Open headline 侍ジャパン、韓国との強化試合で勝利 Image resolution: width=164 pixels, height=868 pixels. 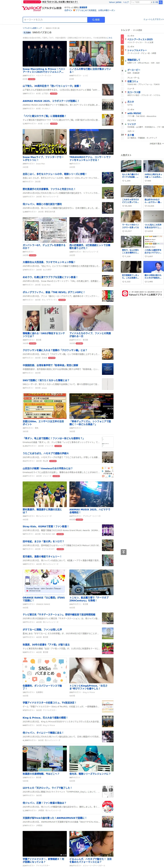42,204
